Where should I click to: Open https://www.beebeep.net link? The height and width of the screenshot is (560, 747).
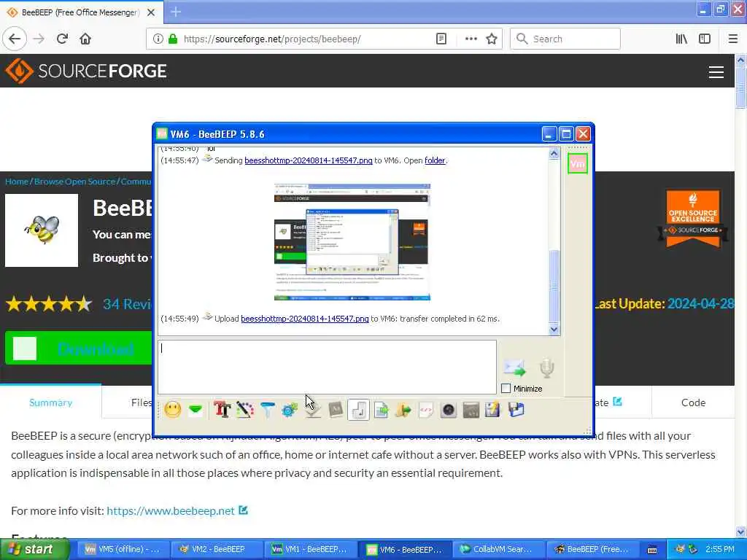pyautogui.click(x=171, y=511)
